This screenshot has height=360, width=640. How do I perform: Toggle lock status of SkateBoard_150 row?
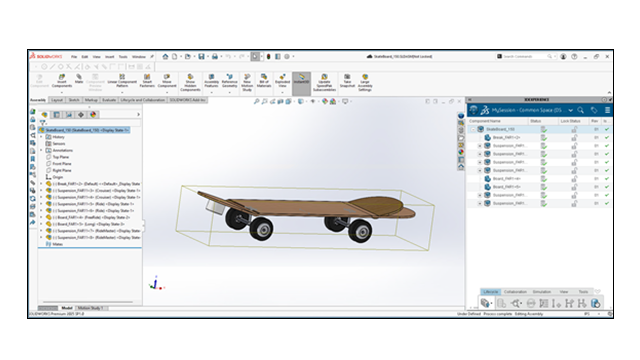[x=574, y=129]
